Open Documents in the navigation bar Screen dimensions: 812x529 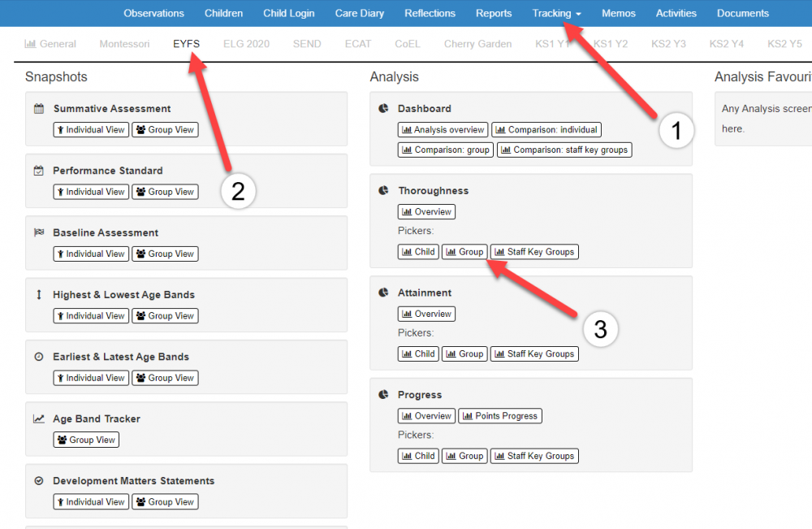743,14
